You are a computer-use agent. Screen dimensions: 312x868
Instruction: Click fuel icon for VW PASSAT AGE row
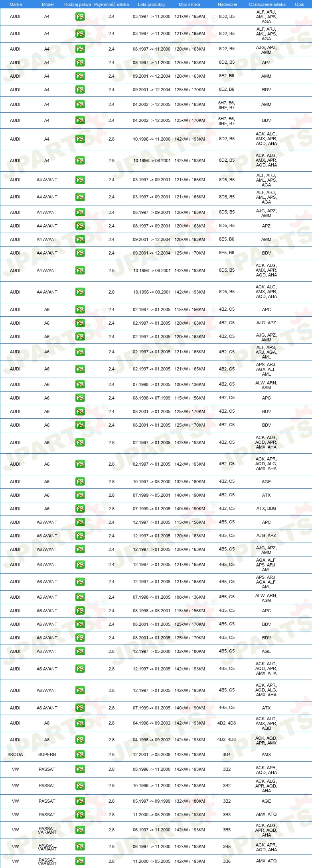(x=80, y=801)
